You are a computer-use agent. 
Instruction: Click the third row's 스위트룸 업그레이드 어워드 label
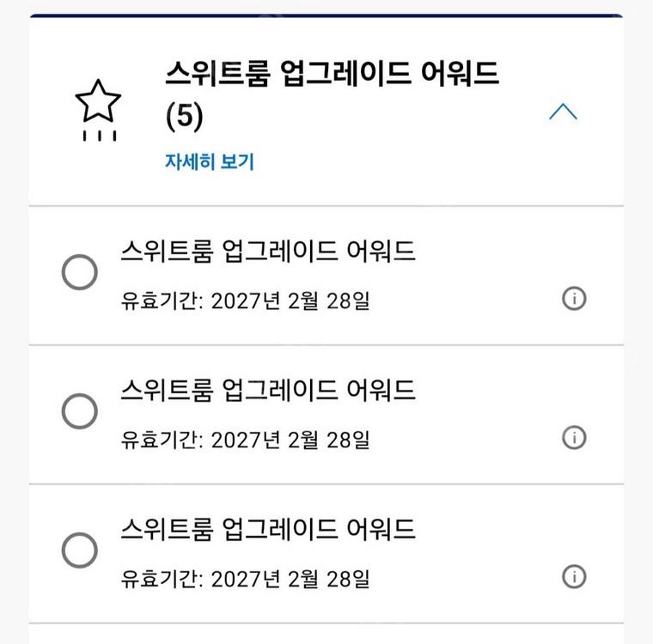pos(268,529)
